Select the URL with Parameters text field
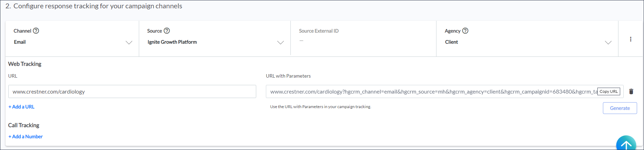Viewport: 644px width, 150px height. [x=431, y=91]
